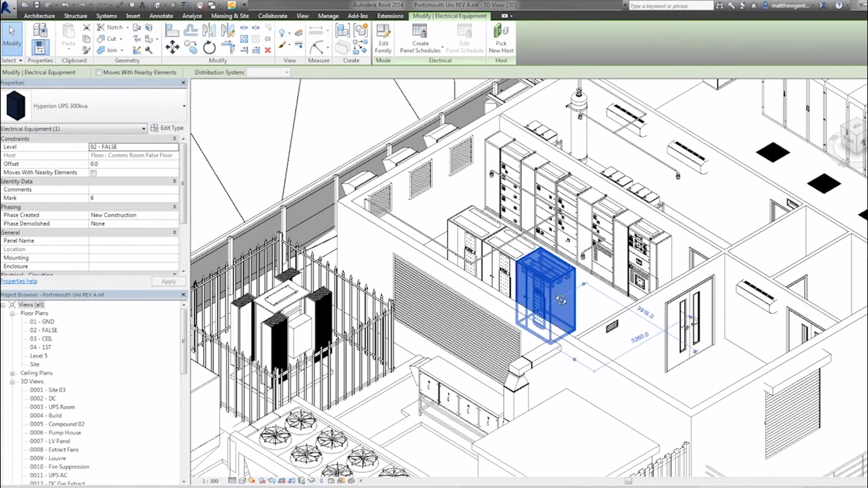Open the Systems ribbon tab
Image resolution: width=868 pixels, height=488 pixels.
click(x=106, y=16)
